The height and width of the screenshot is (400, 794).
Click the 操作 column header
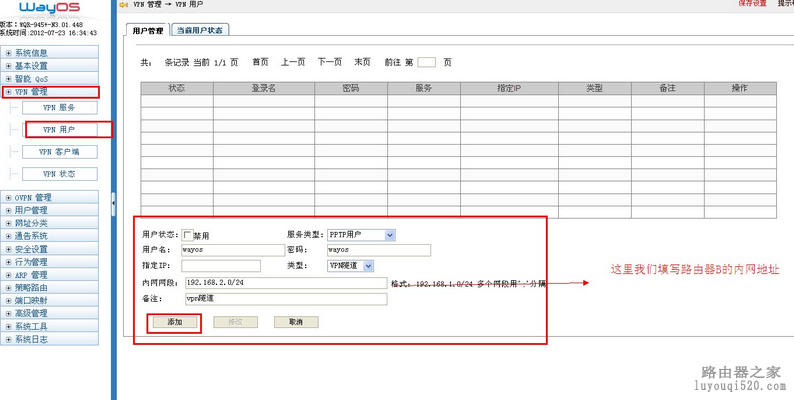point(740,88)
